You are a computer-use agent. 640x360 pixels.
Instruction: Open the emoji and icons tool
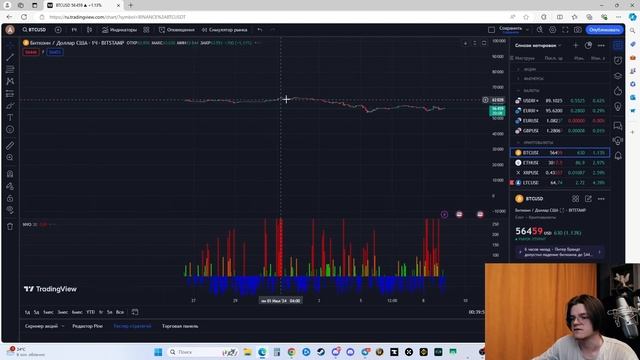pos(10,130)
